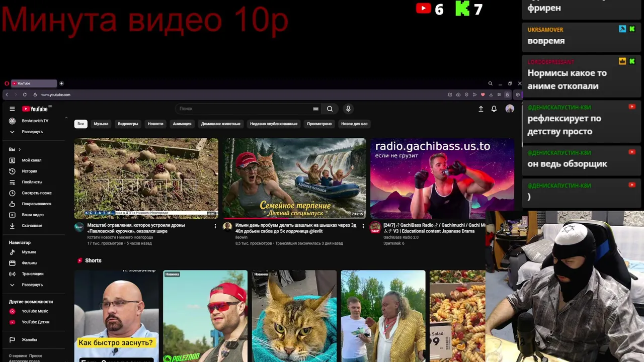Open ileowin channel link

(x=242, y=237)
